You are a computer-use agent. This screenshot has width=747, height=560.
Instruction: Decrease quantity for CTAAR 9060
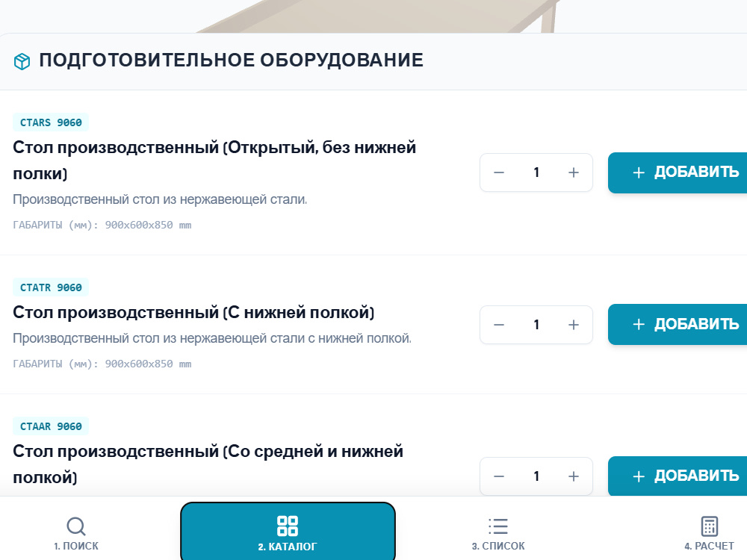pyautogui.click(x=499, y=476)
